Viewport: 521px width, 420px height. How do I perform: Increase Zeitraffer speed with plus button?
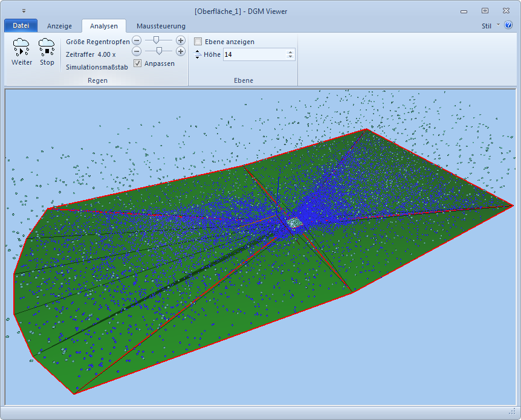coord(180,51)
